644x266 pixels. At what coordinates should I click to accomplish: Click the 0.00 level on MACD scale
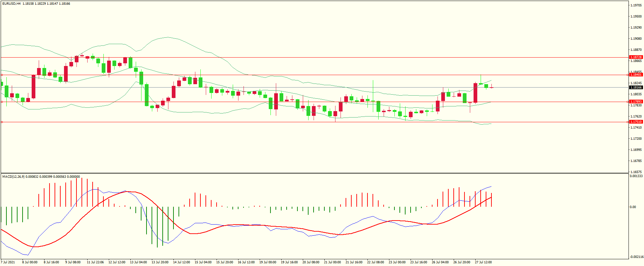click(x=633, y=207)
